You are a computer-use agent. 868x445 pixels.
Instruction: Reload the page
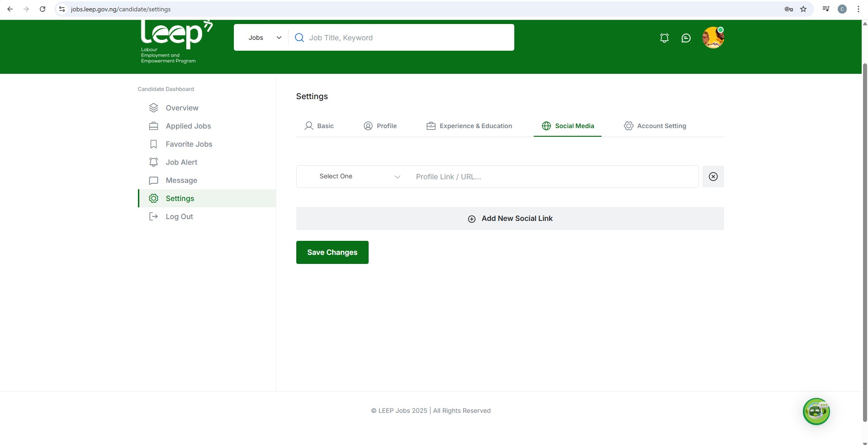point(43,9)
